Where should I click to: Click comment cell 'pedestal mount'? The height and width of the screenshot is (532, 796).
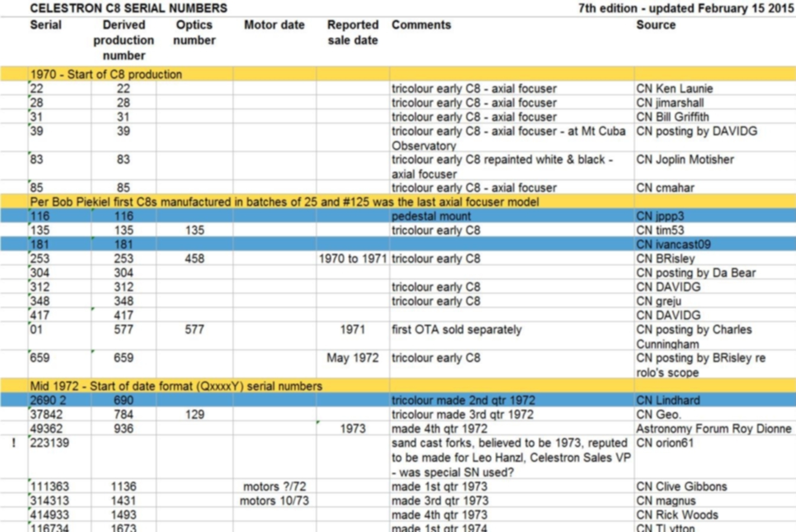pyautogui.click(x=431, y=216)
